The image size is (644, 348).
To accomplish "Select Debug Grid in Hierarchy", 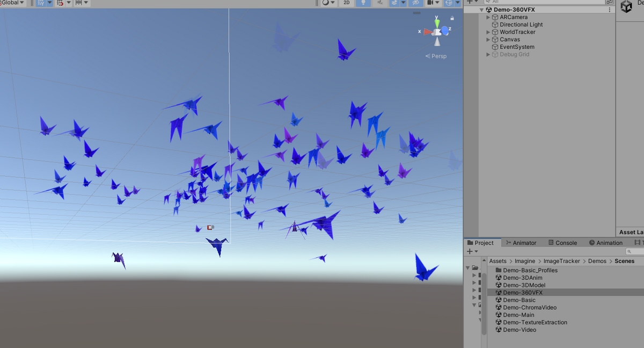I will (x=515, y=54).
